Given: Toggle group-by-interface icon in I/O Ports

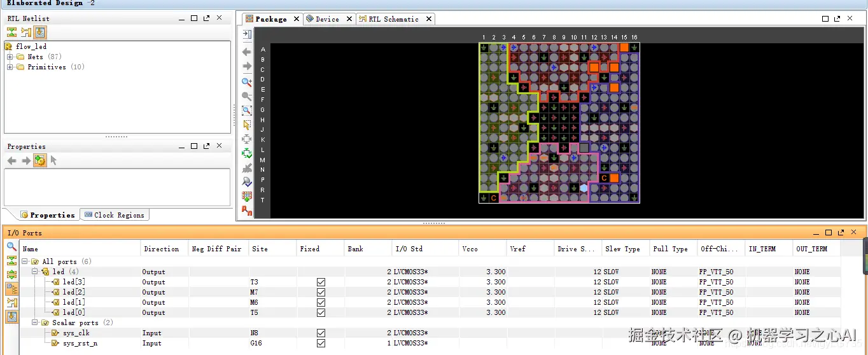Looking at the screenshot, I should 12,289.
